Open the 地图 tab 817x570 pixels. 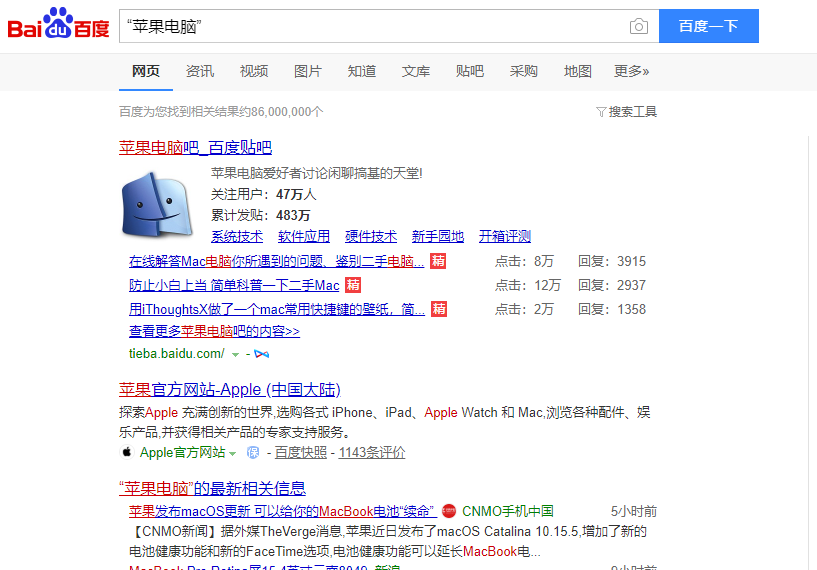tap(578, 71)
